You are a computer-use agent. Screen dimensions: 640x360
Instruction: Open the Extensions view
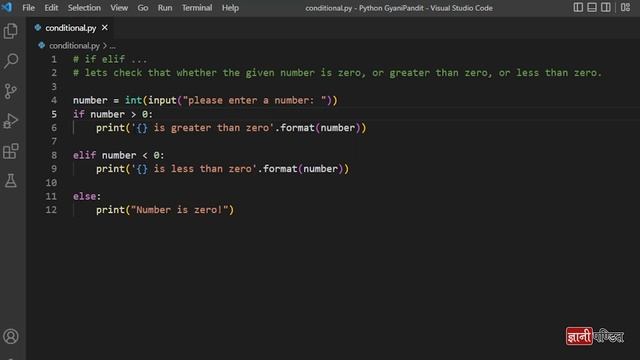tap(11, 151)
